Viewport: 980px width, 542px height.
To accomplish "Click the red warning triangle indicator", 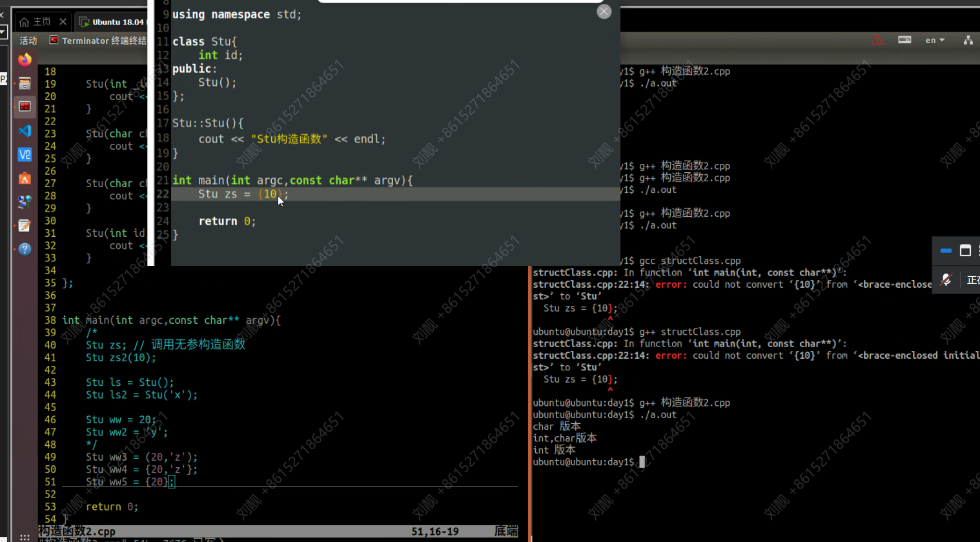I will coord(877,40).
